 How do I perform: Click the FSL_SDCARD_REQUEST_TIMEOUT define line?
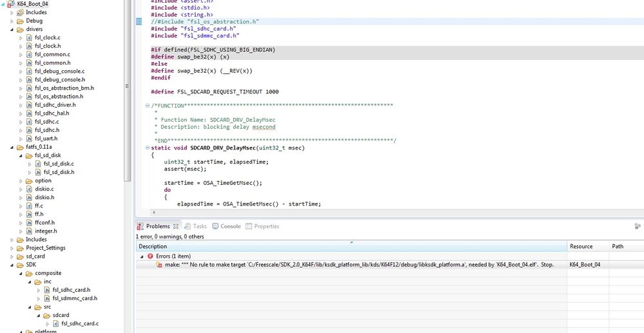[x=215, y=92]
